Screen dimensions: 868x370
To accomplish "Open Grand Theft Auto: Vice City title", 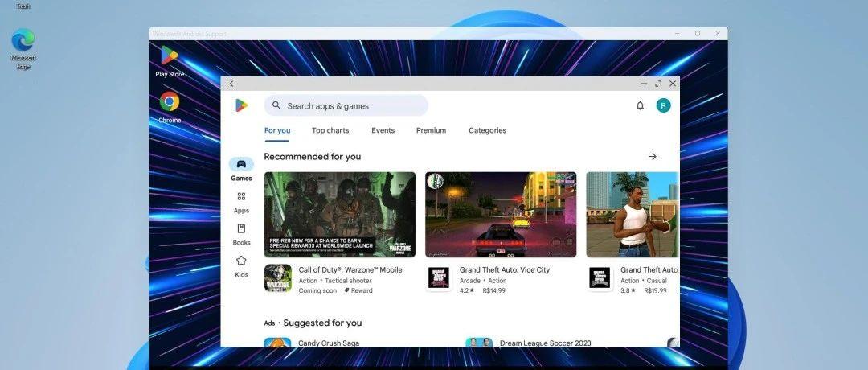I will pos(505,269).
